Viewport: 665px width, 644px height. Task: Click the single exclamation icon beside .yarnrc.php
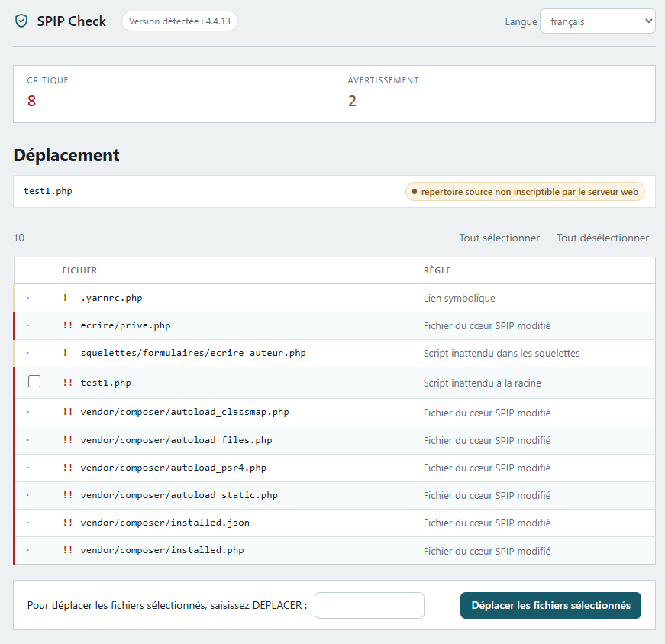tap(65, 298)
